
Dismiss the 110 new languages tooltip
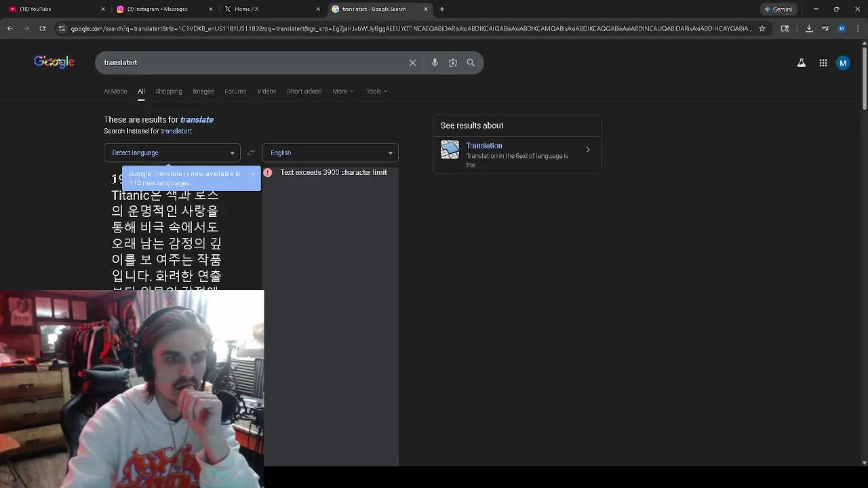253,174
